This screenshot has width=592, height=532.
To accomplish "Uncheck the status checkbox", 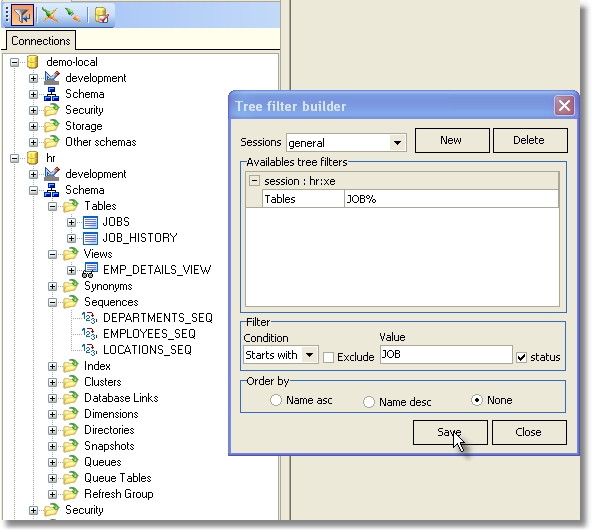I will [x=521, y=357].
